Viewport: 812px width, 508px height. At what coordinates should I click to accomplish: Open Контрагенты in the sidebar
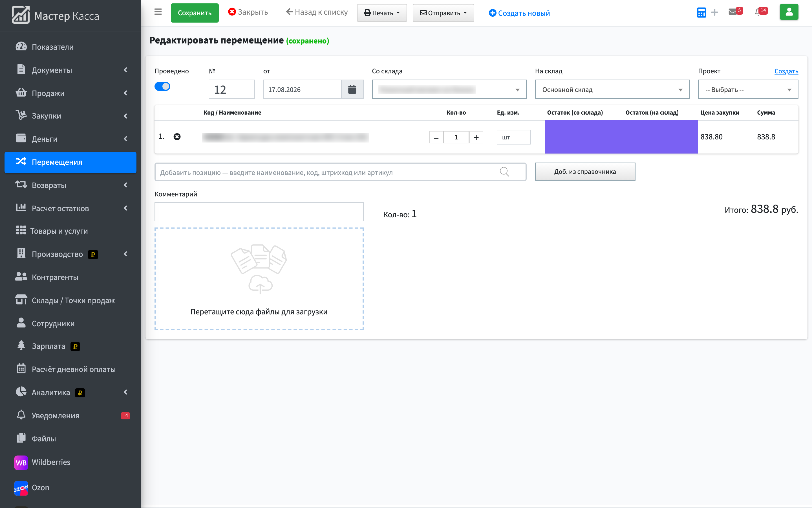click(x=70, y=277)
